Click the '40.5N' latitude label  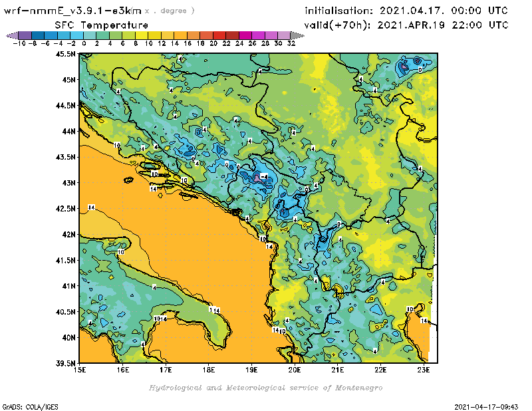pos(65,312)
